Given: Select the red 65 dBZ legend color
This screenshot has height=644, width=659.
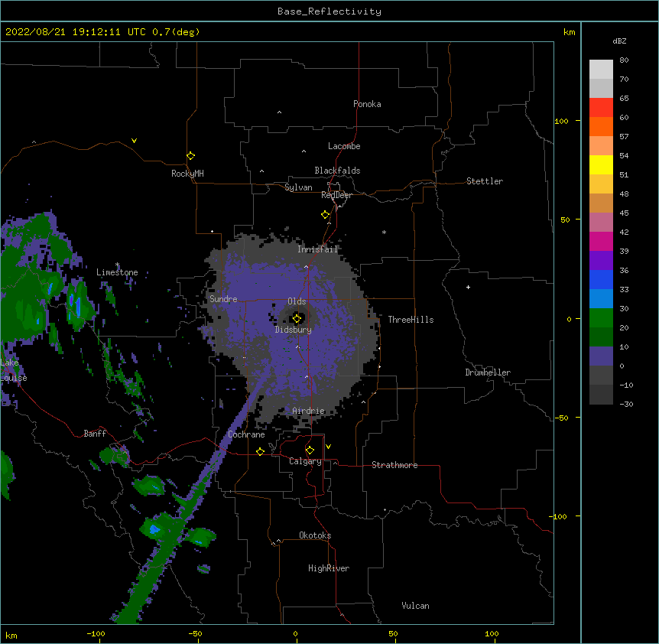Looking at the screenshot, I should click(601, 107).
